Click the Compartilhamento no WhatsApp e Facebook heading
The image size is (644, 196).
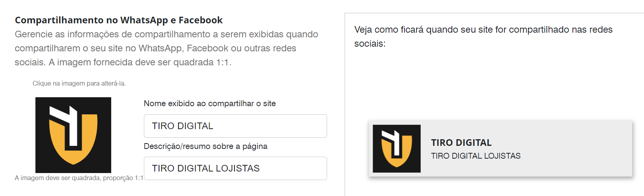tap(119, 20)
